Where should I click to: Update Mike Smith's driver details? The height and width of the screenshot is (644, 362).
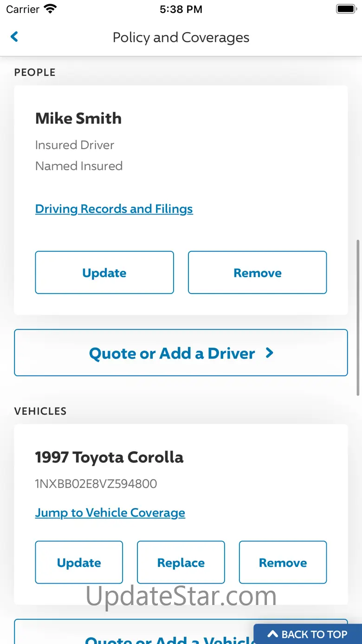[x=104, y=273]
